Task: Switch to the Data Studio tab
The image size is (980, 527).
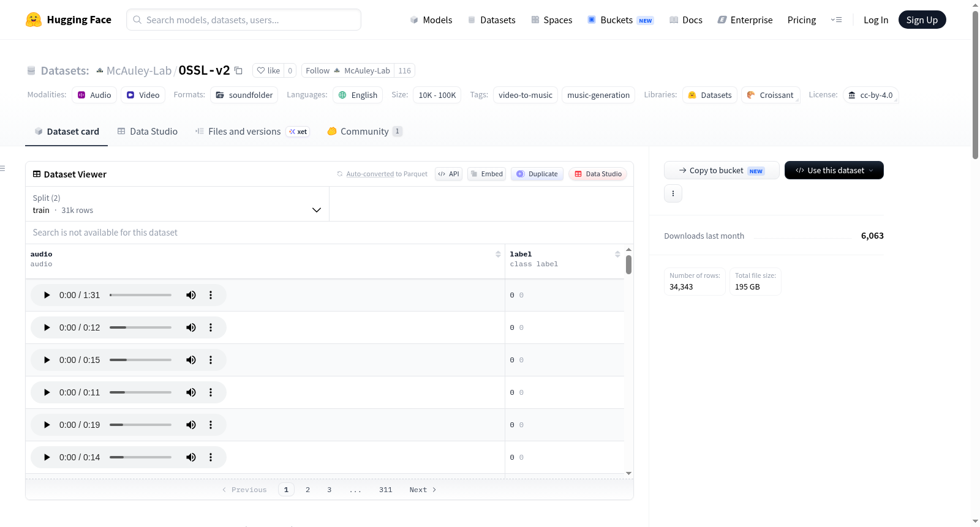Action: [148, 131]
